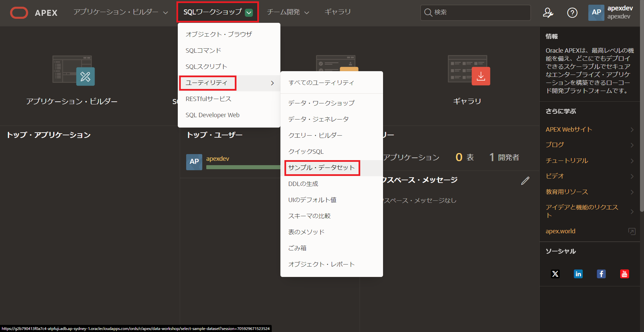Open the X (Twitter) social icon

555,274
